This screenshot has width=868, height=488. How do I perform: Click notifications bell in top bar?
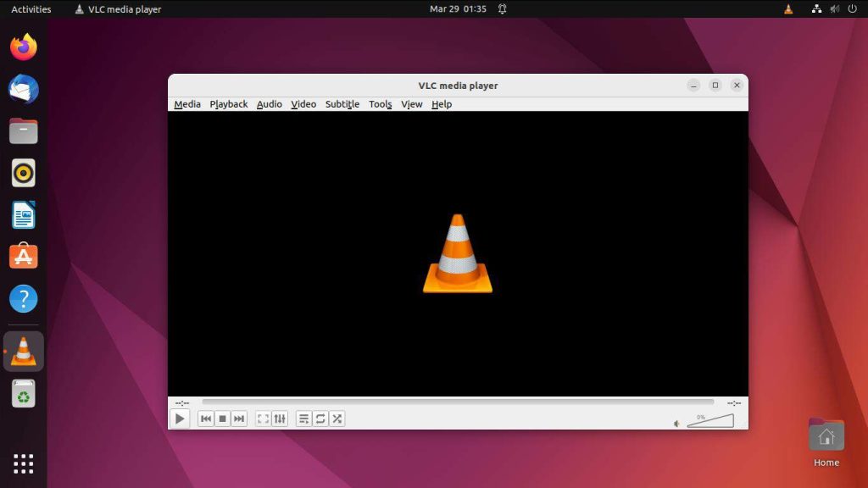pyautogui.click(x=502, y=8)
